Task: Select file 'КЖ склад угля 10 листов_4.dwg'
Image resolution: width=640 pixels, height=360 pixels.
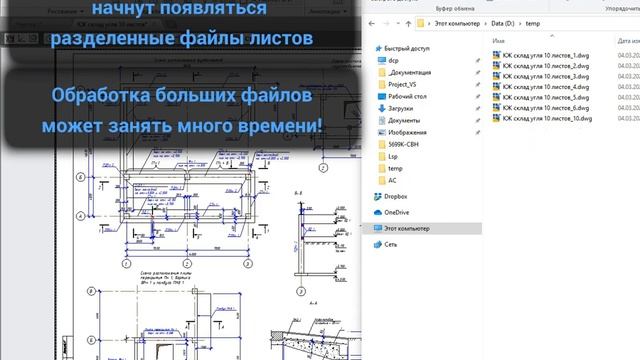Action: 545,87
